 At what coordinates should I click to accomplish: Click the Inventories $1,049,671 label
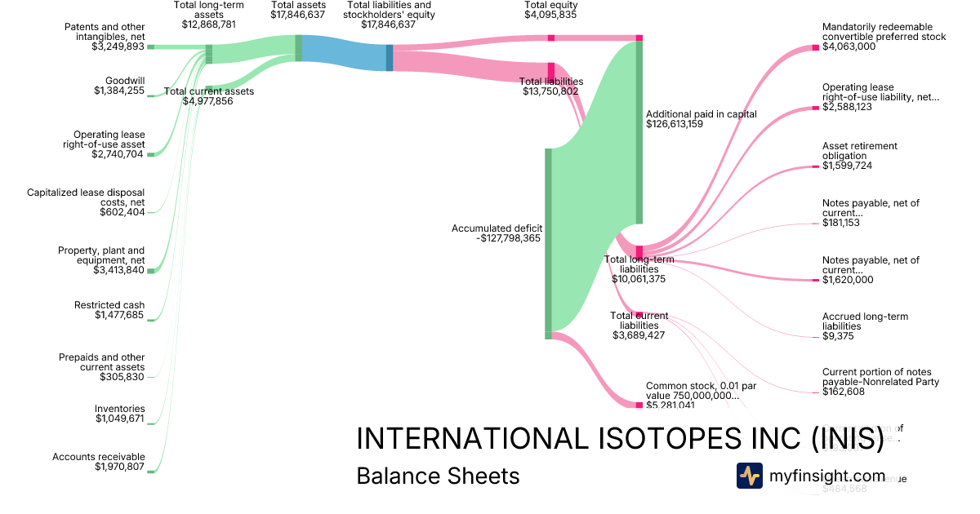(119, 414)
